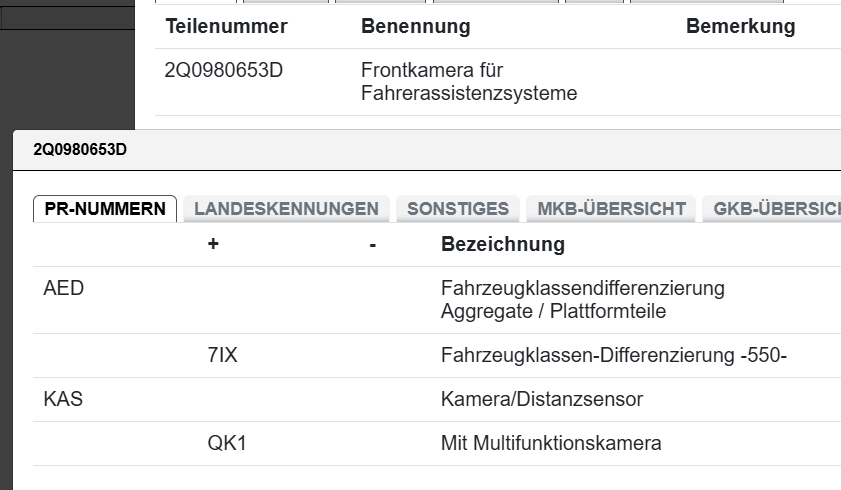Switch to the PR-NUMMERN tab
Image resolution: width=841 pixels, height=490 pixels.
[x=105, y=209]
